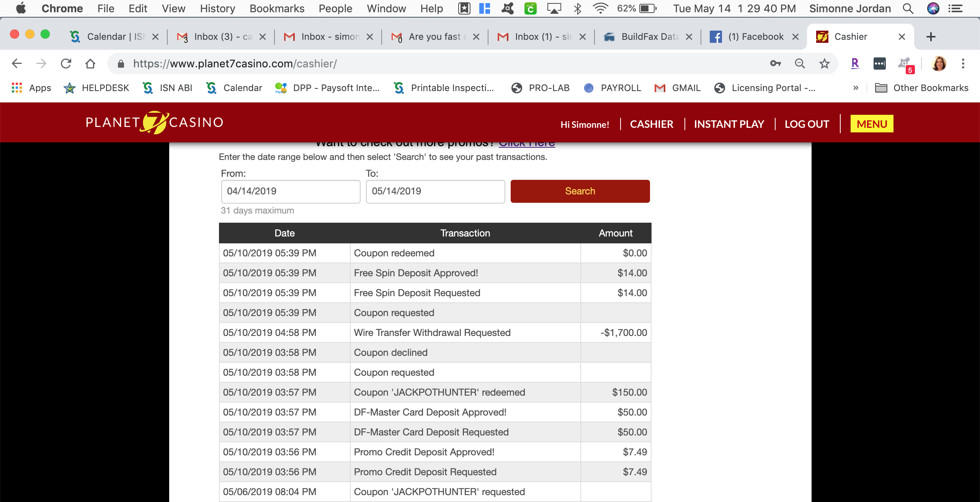Reload the Cashier page

point(66,64)
